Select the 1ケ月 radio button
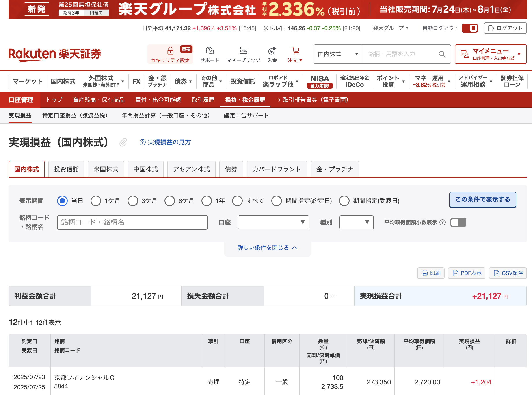This screenshot has width=532, height=395. point(96,201)
